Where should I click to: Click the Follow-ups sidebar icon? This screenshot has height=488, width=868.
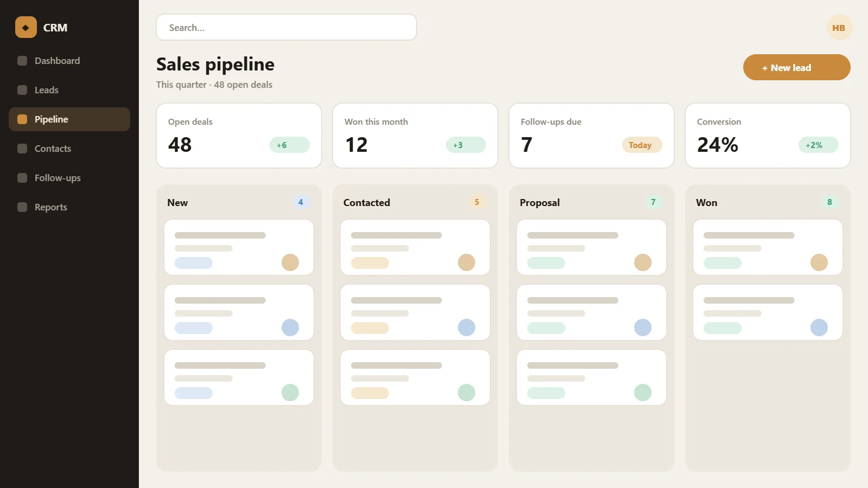tap(22, 178)
